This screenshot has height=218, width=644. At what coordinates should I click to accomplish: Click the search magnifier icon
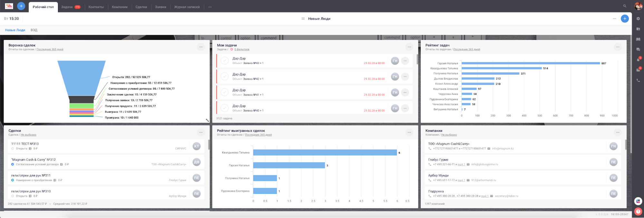[625, 6]
